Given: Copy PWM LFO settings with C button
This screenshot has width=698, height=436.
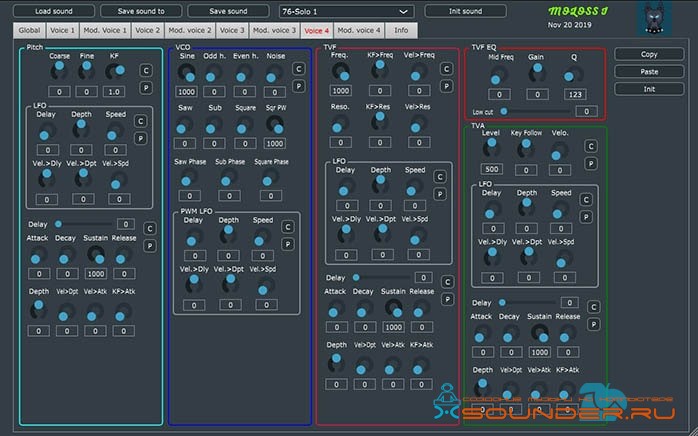Looking at the screenshot, I should tap(288, 227).
